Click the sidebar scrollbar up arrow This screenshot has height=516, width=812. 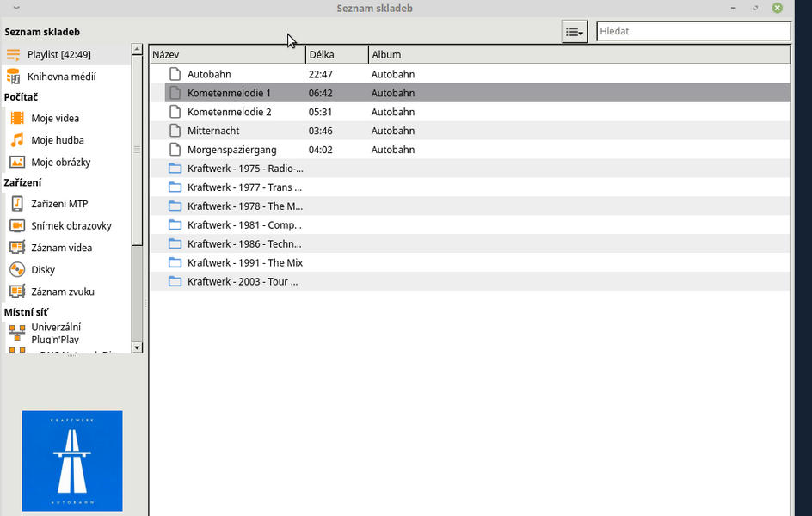[x=137, y=49]
